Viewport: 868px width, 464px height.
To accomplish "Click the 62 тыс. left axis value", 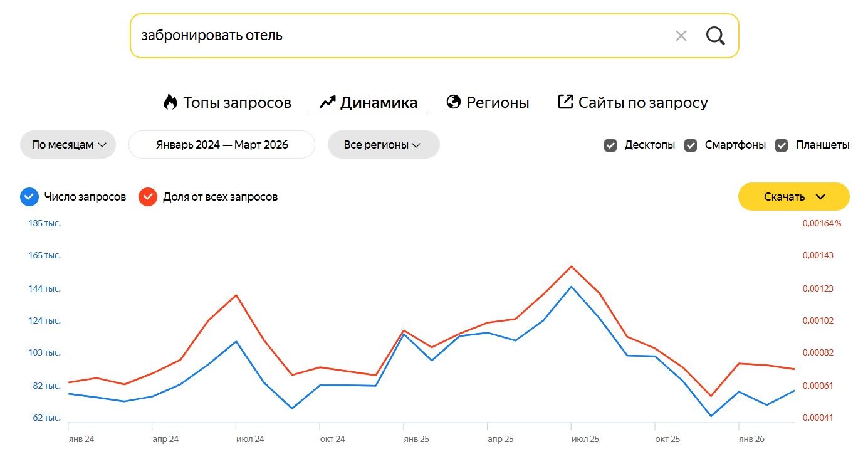I will [47, 418].
